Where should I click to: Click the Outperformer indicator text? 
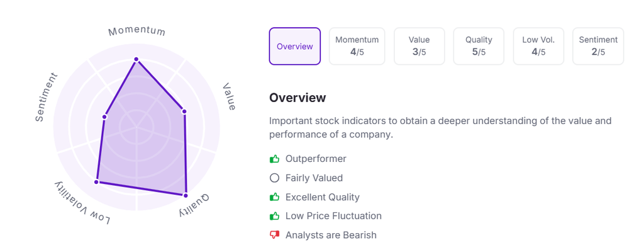pyautogui.click(x=316, y=159)
